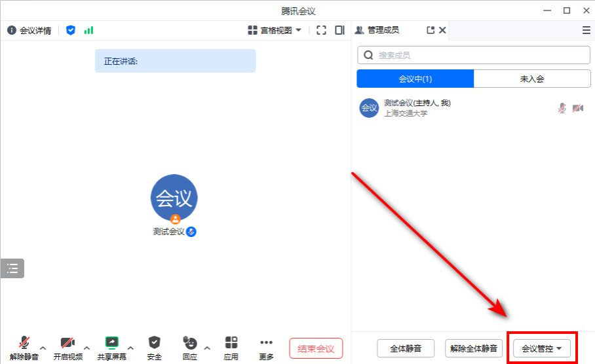This screenshot has height=364, width=595.
Task: Click the magnifier icon in search box
Action: click(x=368, y=56)
